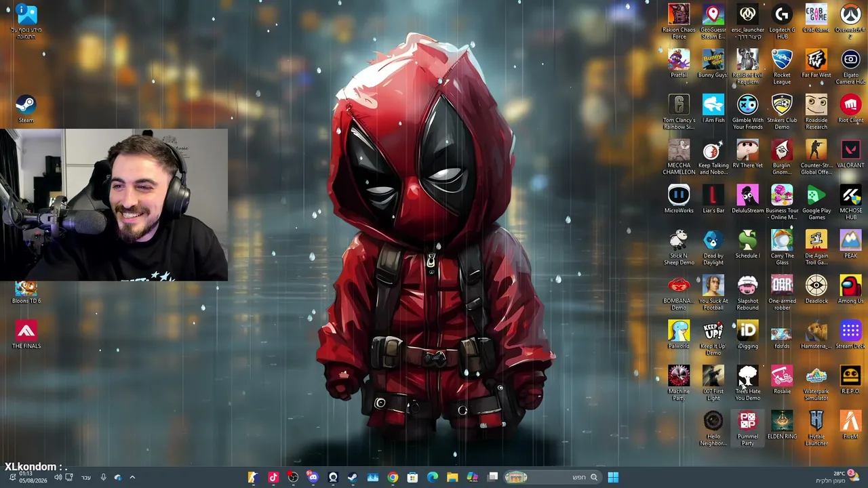The width and height of the screenshot is (868, 488).
Task: Select the R.E.P.O. game icon
Action: pos(850,380)
